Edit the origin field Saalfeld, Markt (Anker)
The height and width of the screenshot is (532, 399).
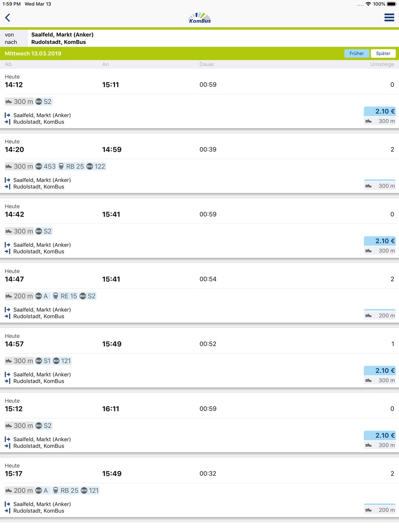click(x=62, y=35)
